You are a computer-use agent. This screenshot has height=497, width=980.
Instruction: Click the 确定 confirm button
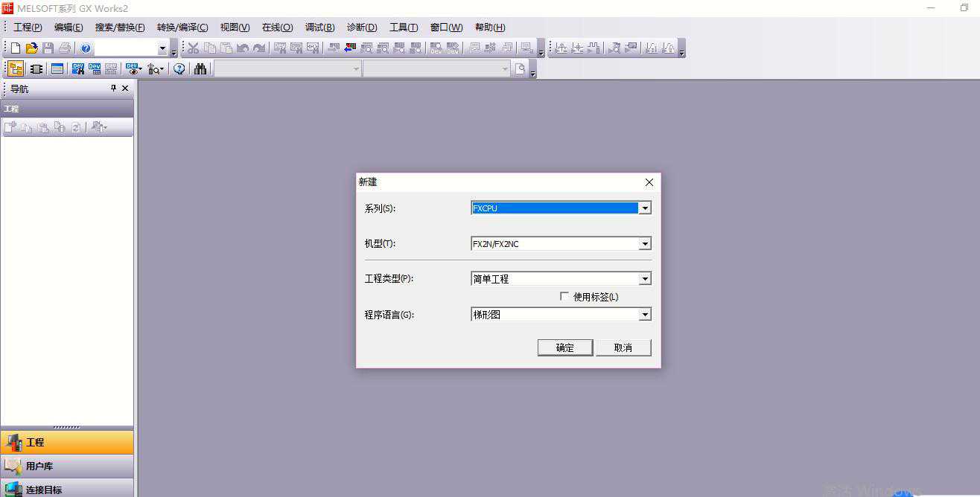pyautogui.click(x=565, y=347)
